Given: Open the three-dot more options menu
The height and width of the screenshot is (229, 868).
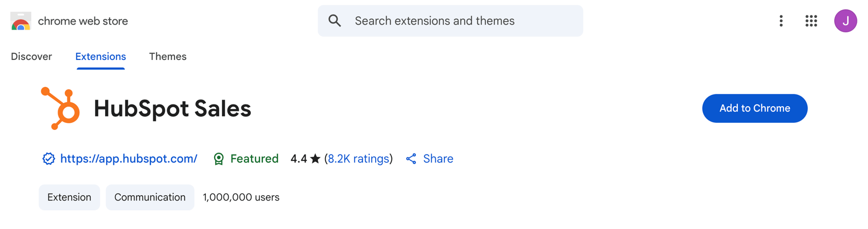Looking at the screenshot, I should click(x=781, y=21).
